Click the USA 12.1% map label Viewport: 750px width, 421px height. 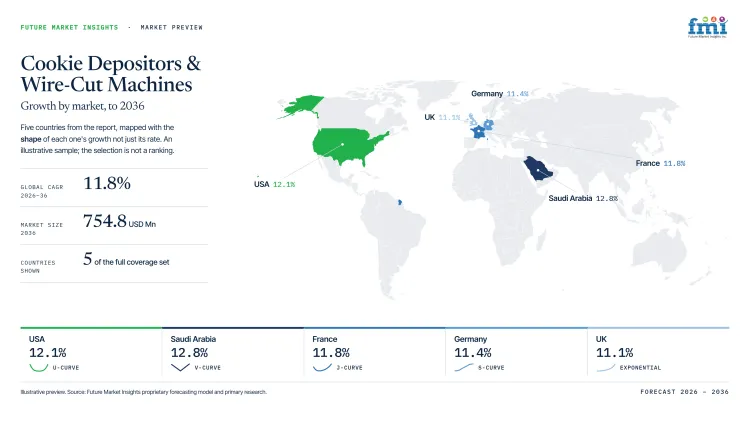(x=274, y=184)
